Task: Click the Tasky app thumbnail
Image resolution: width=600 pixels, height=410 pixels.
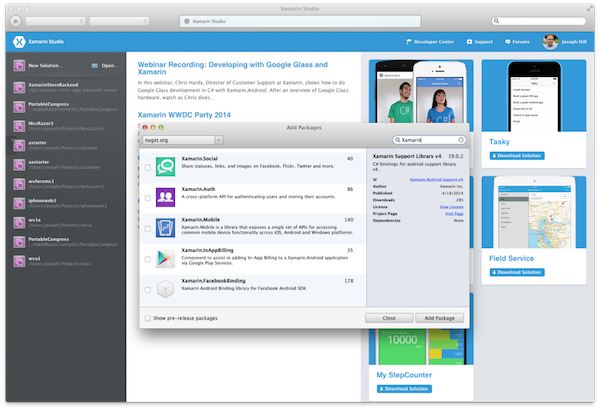Action: click(534, 96)
